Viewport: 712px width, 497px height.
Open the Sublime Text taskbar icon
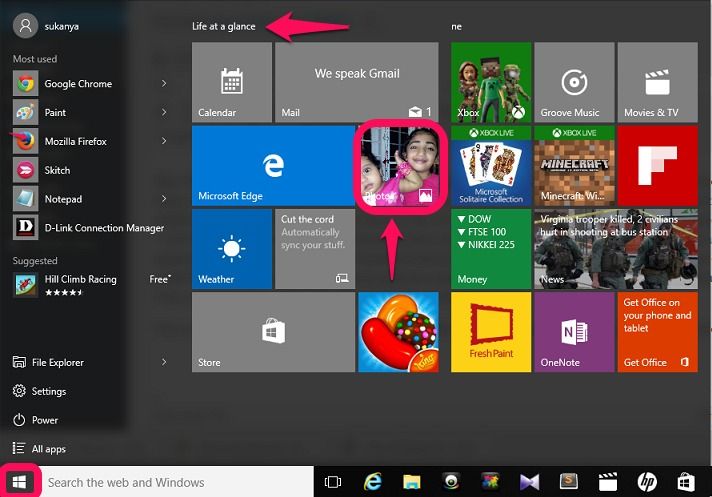coord(569,481)
